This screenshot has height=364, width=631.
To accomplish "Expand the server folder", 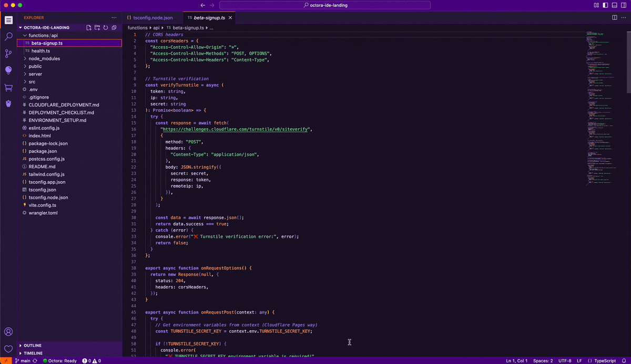I will 69,74.
